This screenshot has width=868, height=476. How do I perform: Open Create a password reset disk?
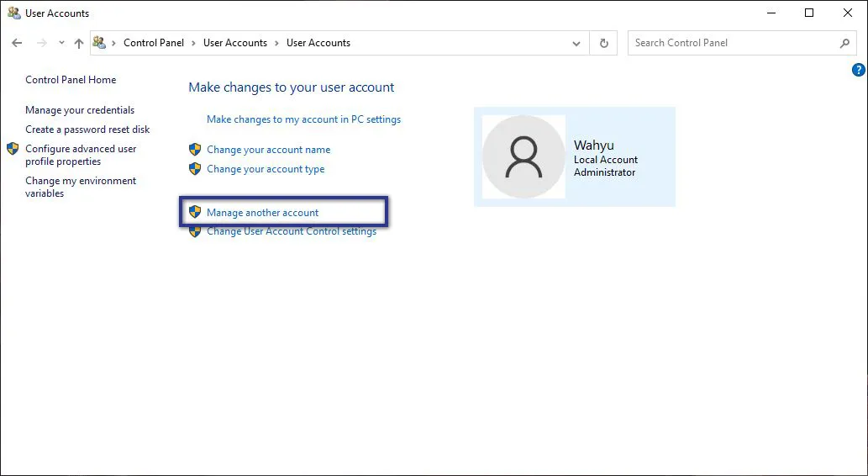tap(87, 130)
